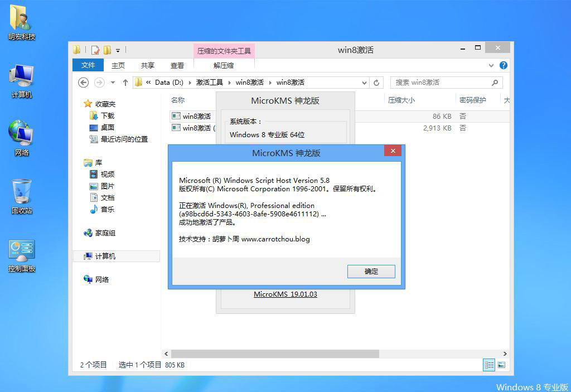Viewport: 571px width, 392px height.
Task: Click the double chevron at the breadcrumb start
Action: 148,83
